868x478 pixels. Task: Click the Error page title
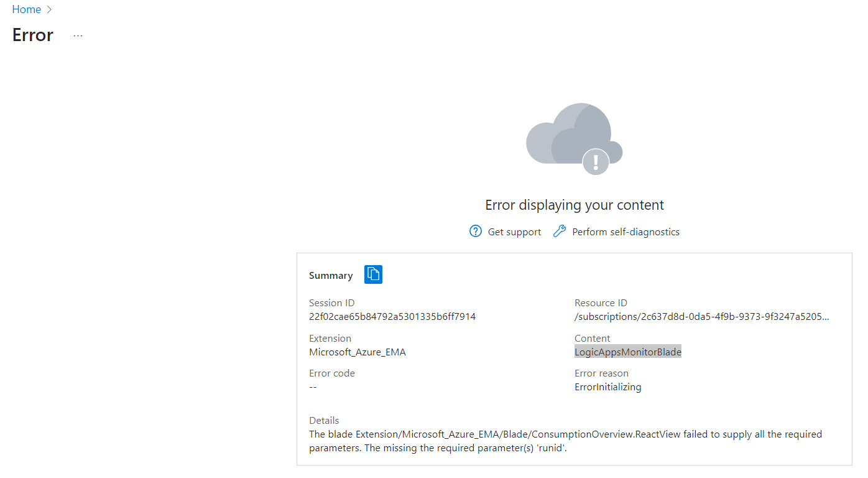click(32, 35)
